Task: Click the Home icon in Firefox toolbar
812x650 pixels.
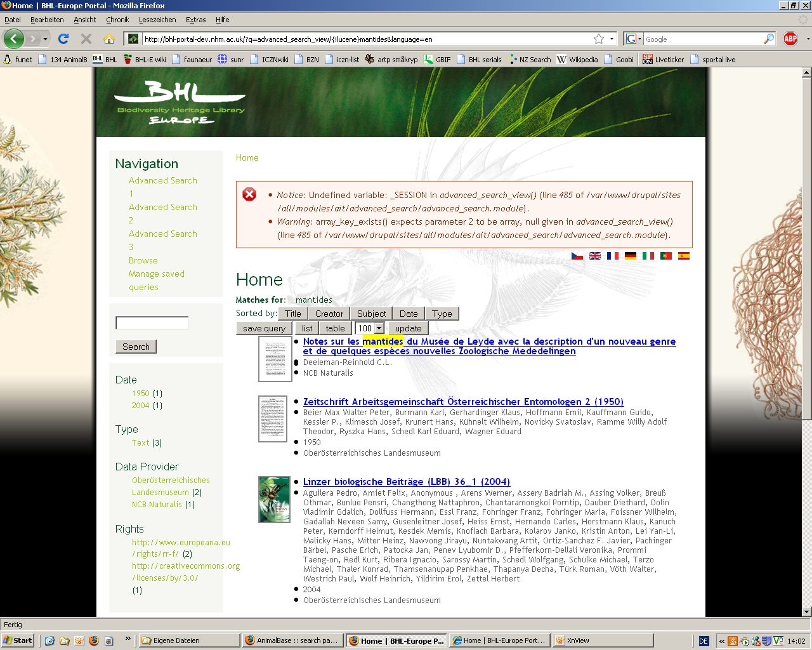Action: tap(109, 39)
